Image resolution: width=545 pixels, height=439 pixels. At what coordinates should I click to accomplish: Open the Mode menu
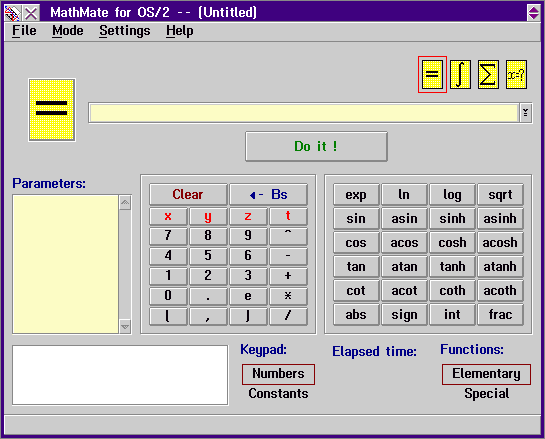(x=68, y=31)
